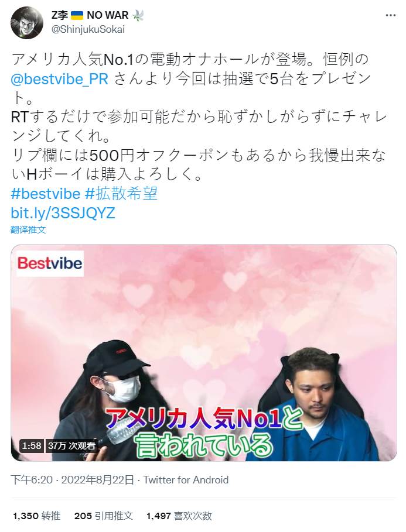Open the #拡散希望 hashtag

pyautogui.click(x=121, y=194)
